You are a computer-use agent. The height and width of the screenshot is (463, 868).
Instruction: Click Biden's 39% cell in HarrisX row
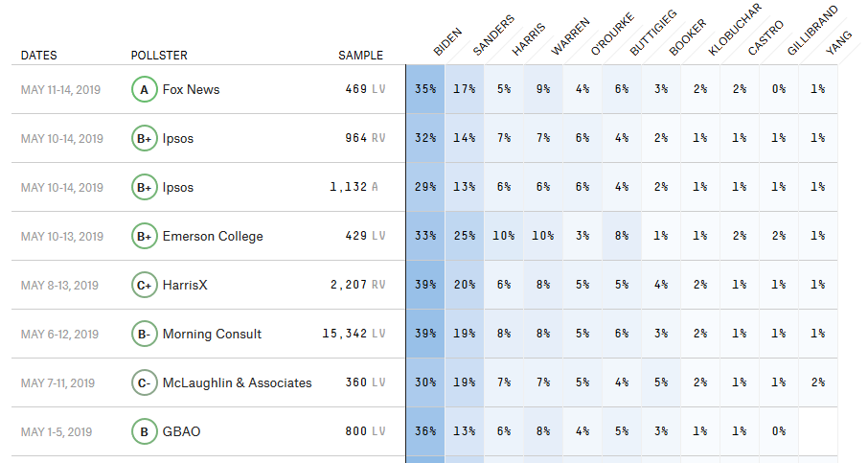tap(425, 286)
